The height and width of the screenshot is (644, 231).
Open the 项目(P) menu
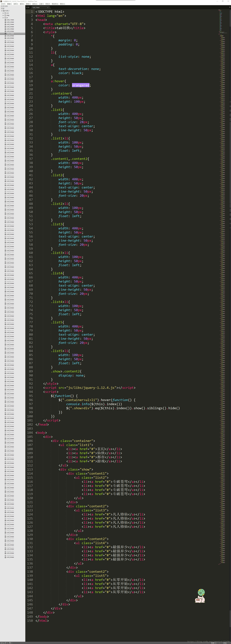[x=48, y=4]
